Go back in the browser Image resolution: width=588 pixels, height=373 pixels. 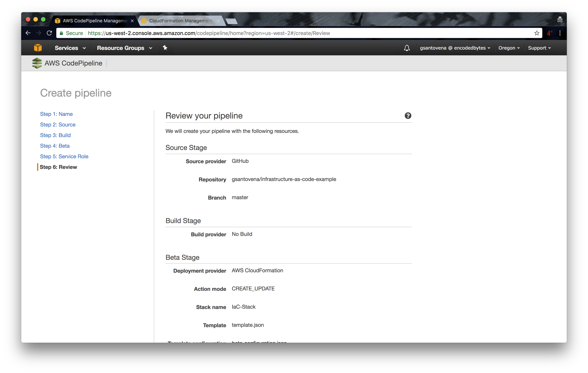tap(28, 33)
